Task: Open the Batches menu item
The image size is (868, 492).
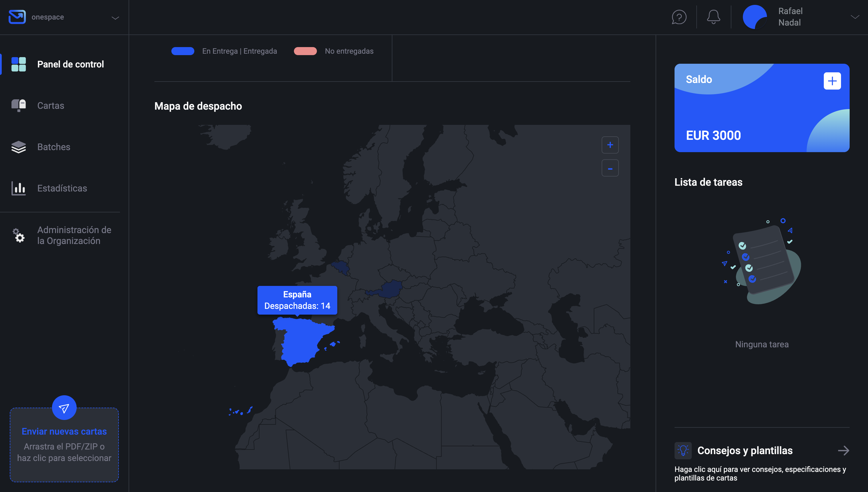Action: point(53,147)
